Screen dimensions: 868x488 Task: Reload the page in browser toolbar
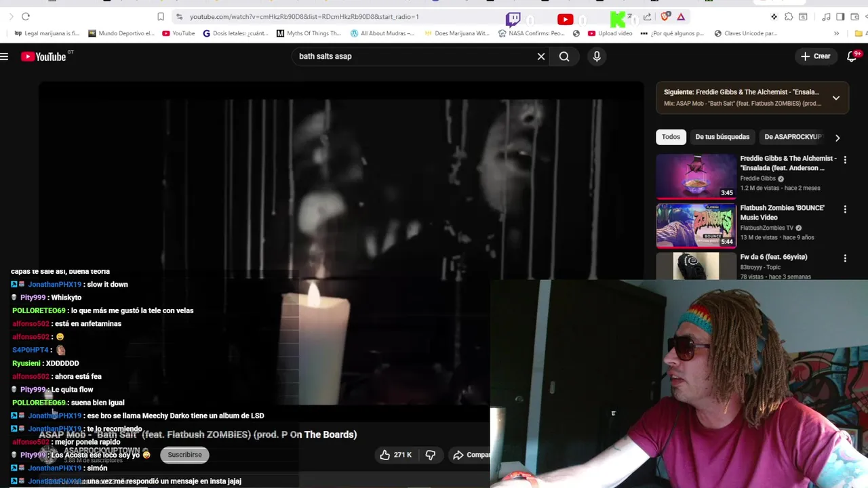coord(26,16)
